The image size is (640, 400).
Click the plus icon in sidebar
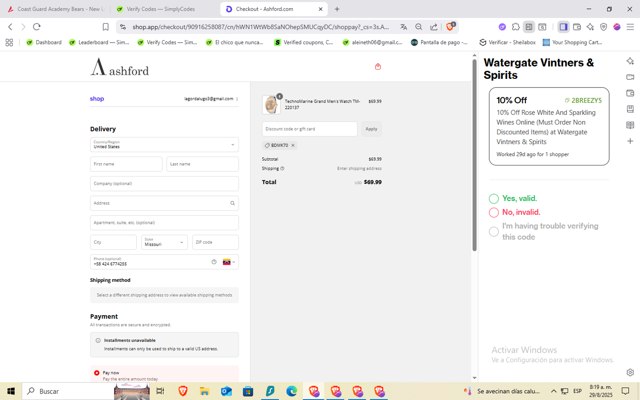click(630, 141)
